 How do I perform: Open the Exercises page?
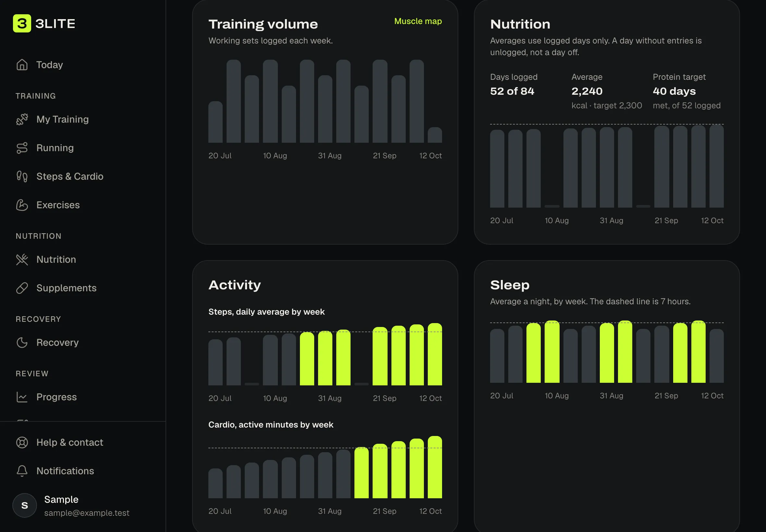pos(58,205)
